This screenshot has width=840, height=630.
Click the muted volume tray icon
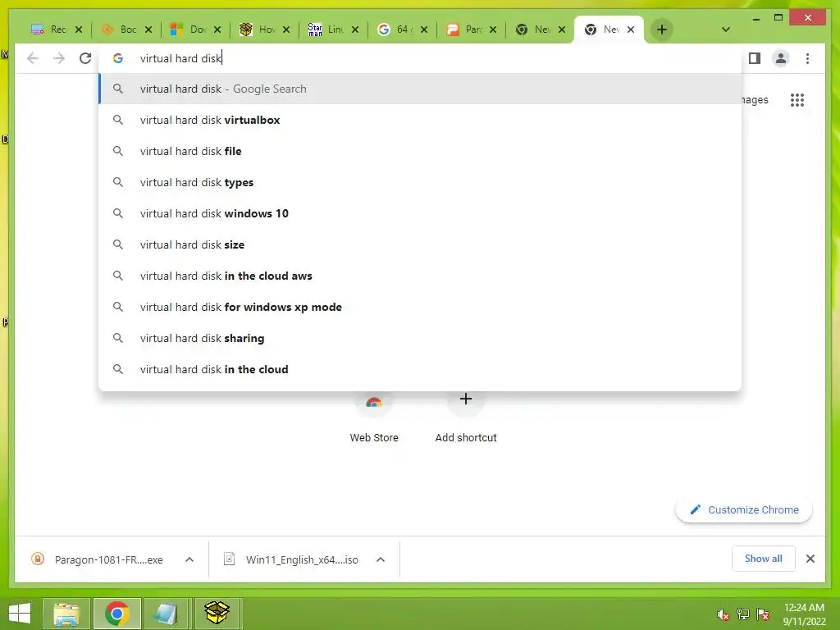[723, 614]
